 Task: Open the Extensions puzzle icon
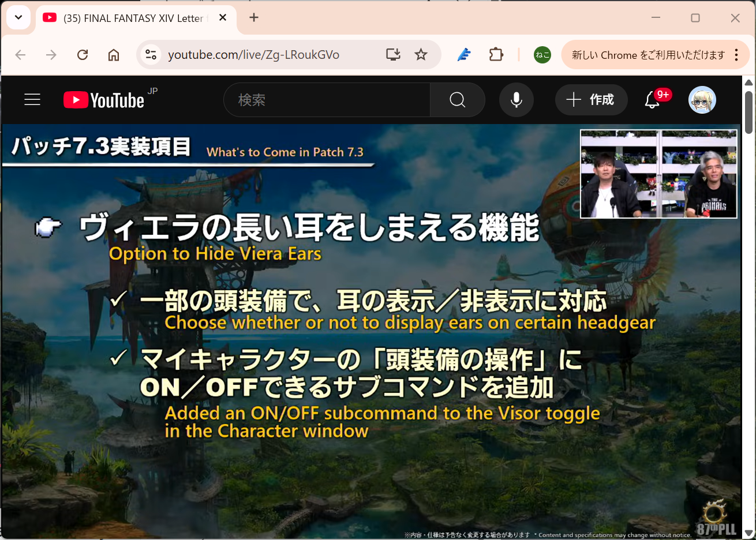point(496,55)
